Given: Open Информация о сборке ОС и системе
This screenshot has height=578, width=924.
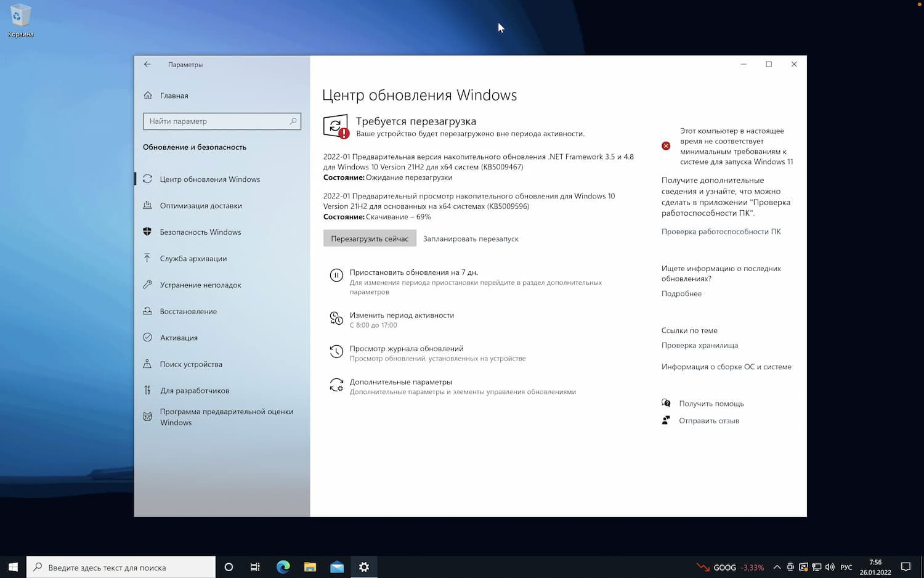Looking at the screenshot, I should click(726, 367).
